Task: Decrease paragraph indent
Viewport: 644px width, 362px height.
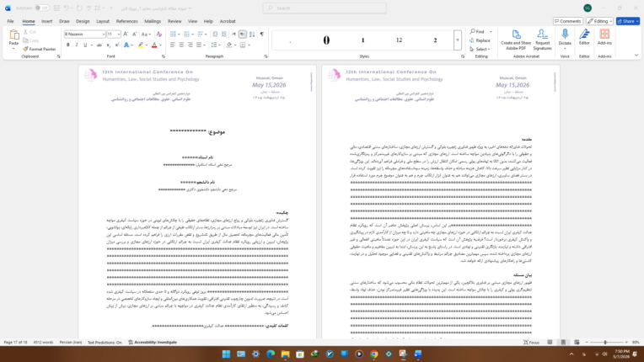Action: coord(215,34)
